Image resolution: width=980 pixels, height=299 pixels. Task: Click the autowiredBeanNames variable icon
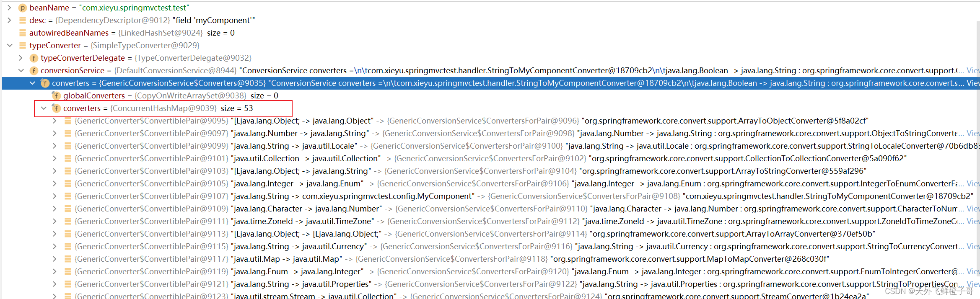coord(23,33)
